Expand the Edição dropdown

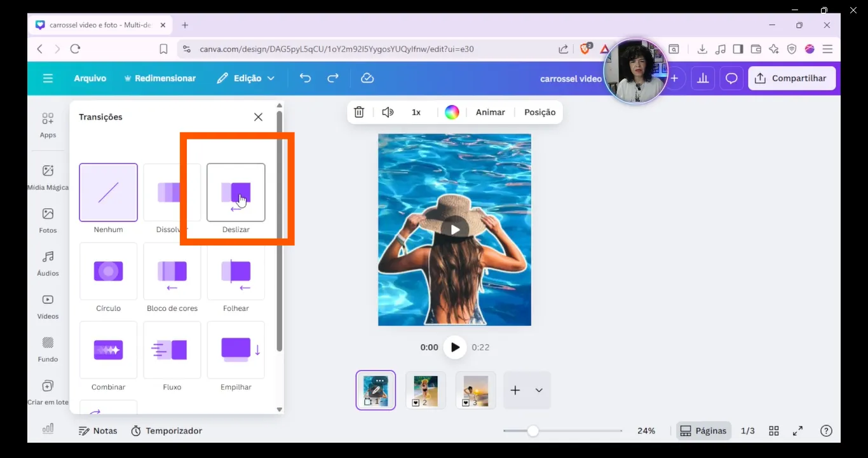pyautogui.click(x=246, y=78)
